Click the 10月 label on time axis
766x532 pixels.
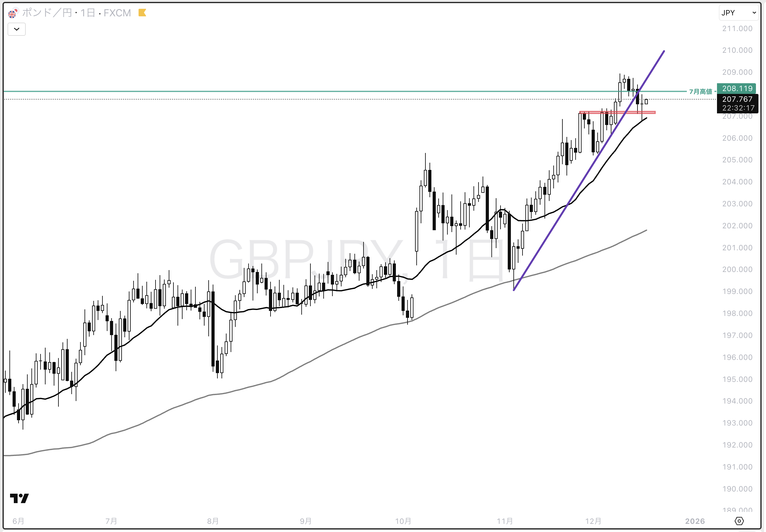[x=403, y=521]
